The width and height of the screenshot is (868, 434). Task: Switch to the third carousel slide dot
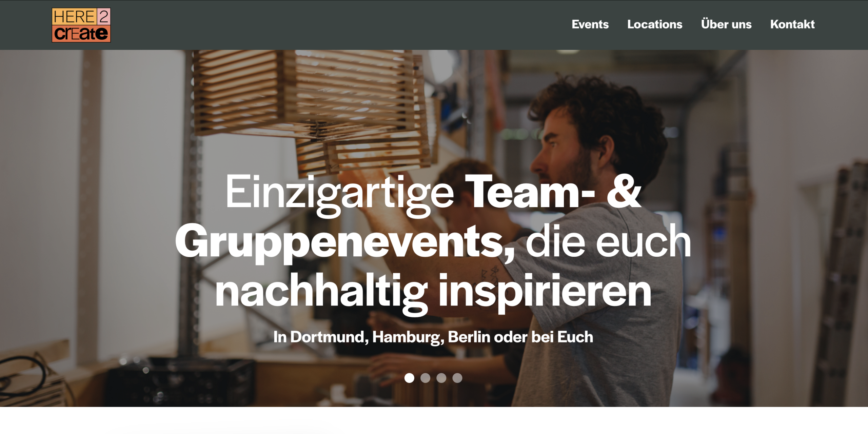click(441, 378)
